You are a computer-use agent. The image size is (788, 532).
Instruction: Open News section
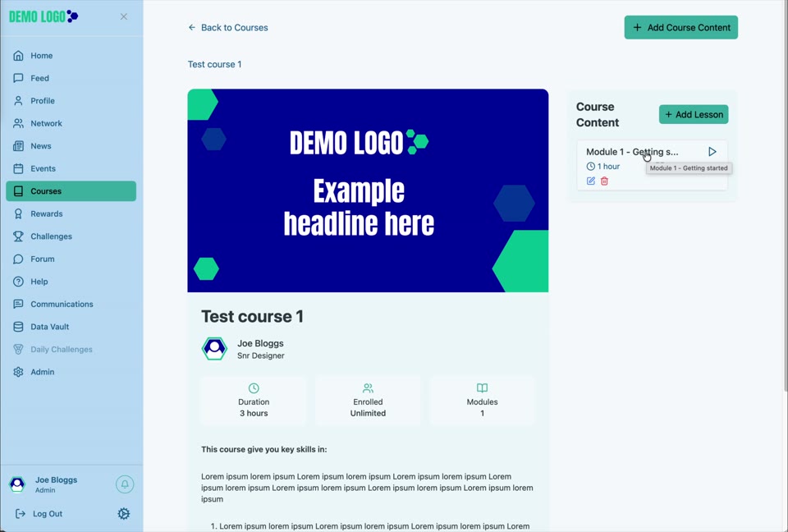pyautogui.click(x=71, y=146)
